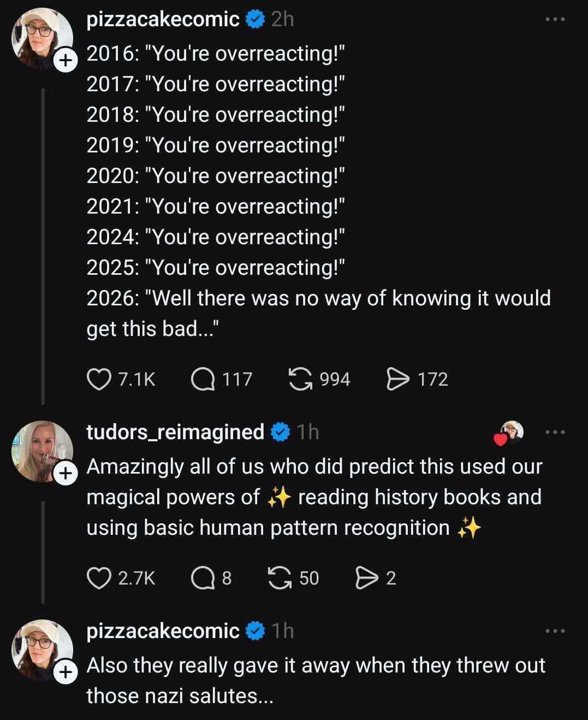Like the 2016 overreacting post by pizzacakecomic

[x=99, y=379]
